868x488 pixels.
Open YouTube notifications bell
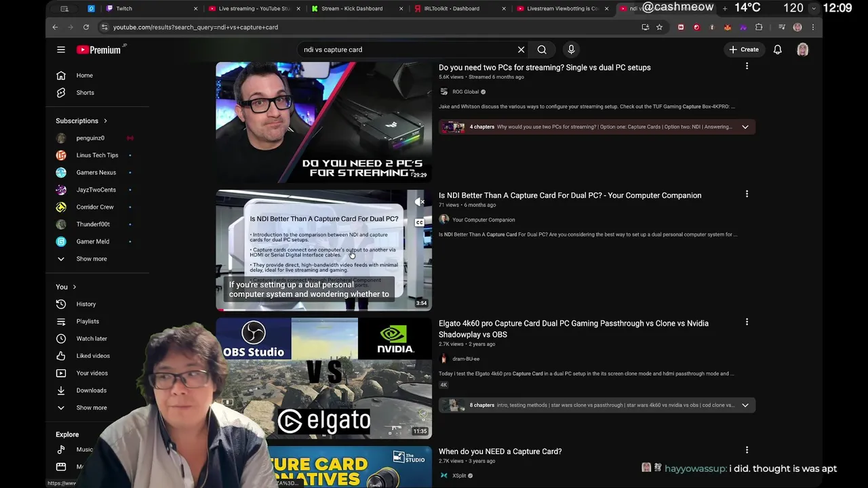778,49
